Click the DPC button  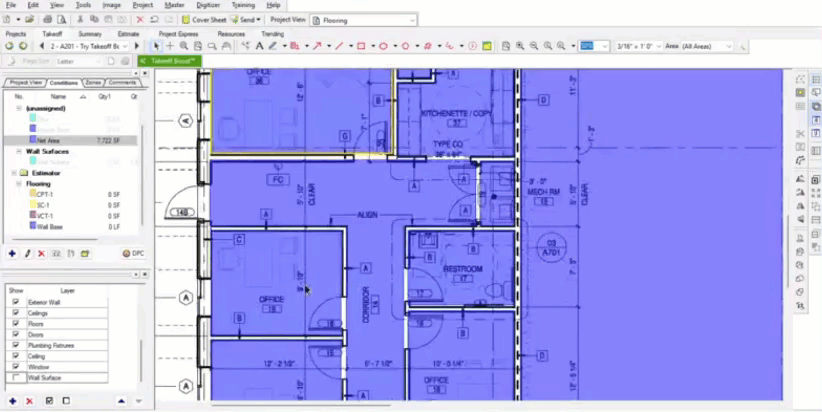133,254
